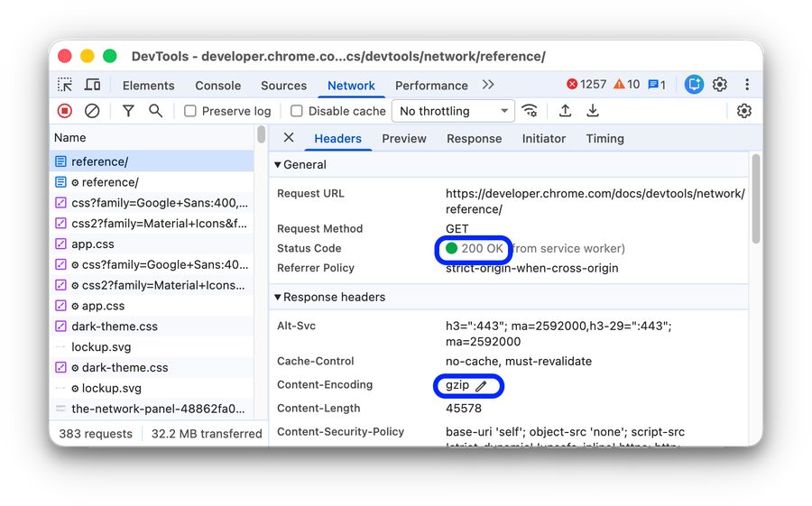Viewport: 812px width, 506px height.
Task: Stop recording network log
Action: [x=65, y=111]
